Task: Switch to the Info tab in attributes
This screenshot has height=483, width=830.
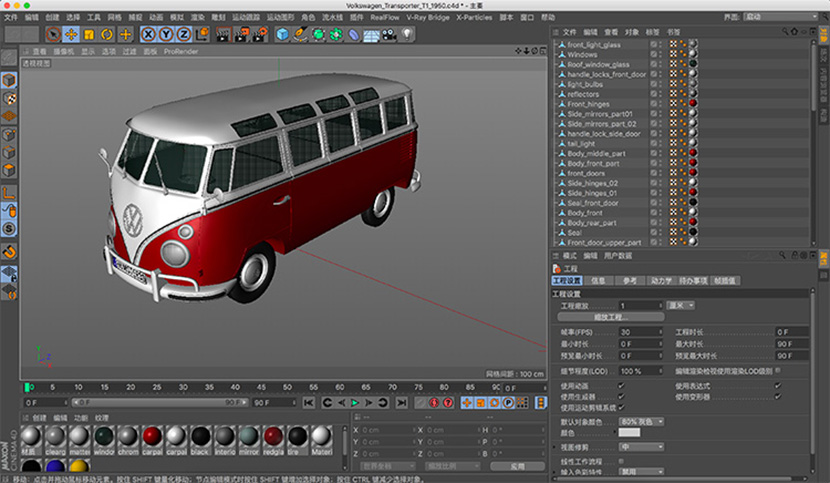Action: (x=598, y=281)
